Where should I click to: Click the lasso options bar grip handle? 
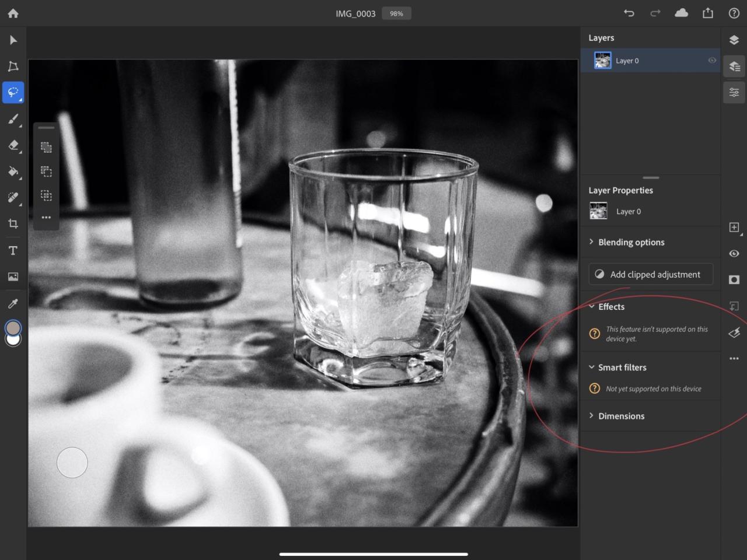pyautogui.click(x=46, y=128)
